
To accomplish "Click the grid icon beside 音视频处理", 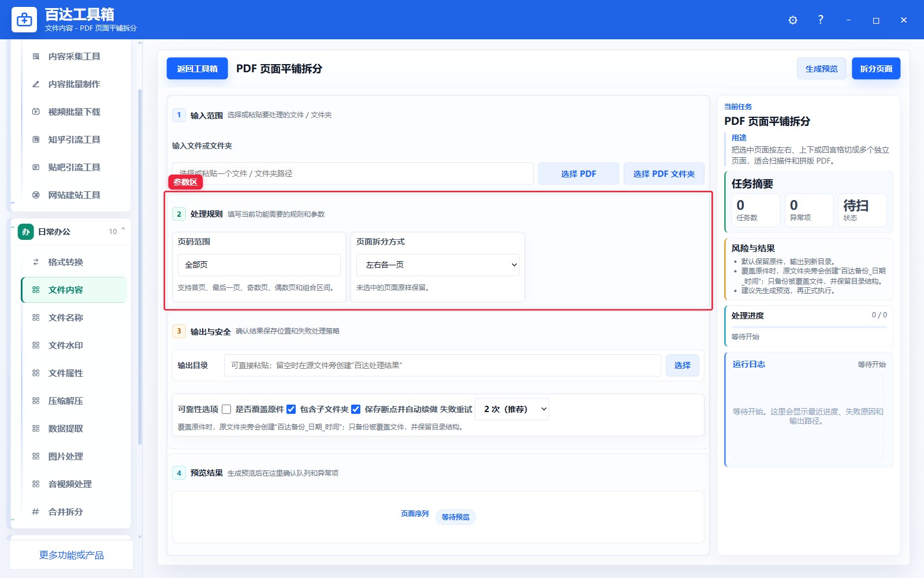I will (36, 484).
